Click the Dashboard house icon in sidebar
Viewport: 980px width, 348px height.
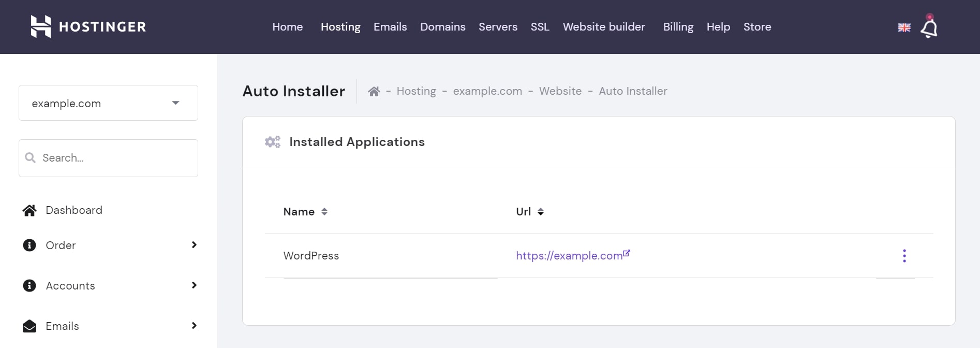(29, 210)
